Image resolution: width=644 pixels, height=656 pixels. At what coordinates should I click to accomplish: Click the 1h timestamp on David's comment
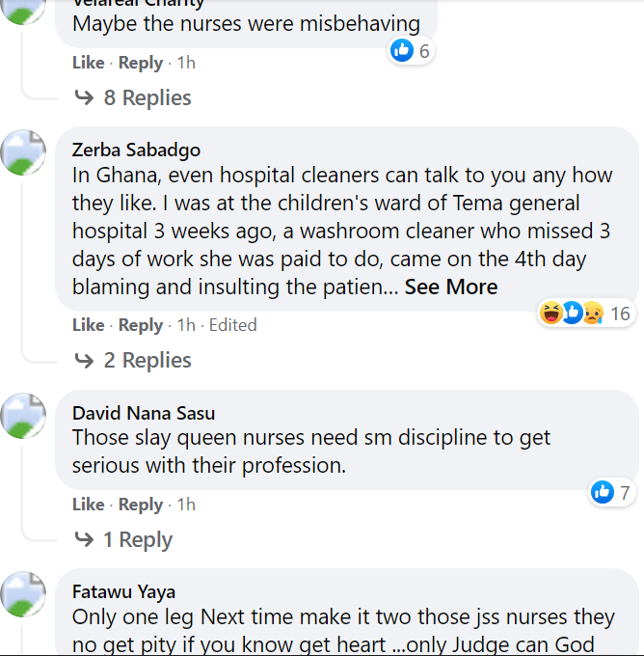(186, 505)
